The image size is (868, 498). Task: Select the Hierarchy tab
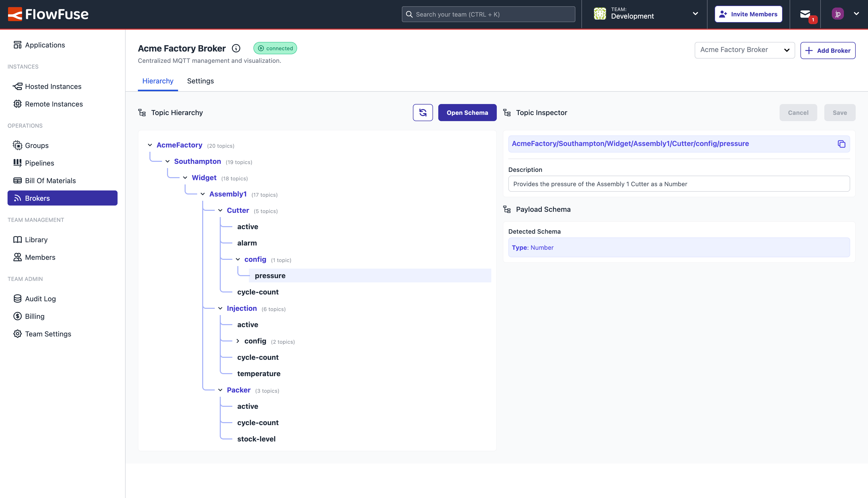pyautogui.click(x=157, y=81)
